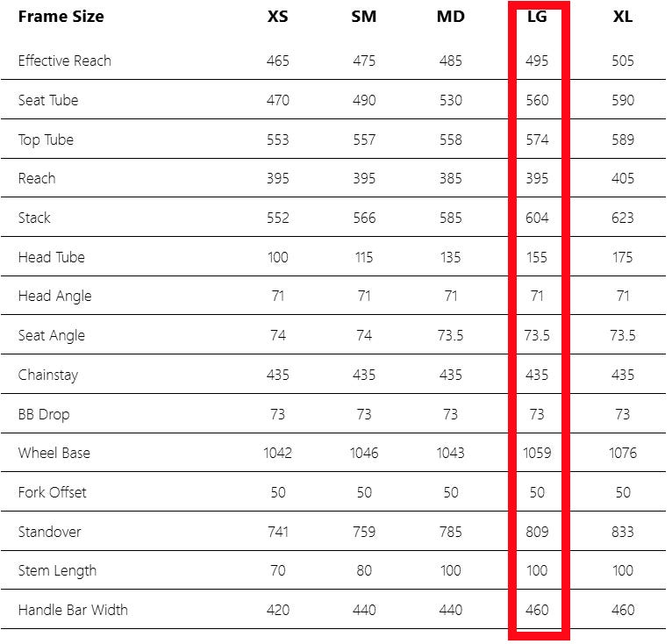Click the LG Stack value 604

(x=537, y=218)
